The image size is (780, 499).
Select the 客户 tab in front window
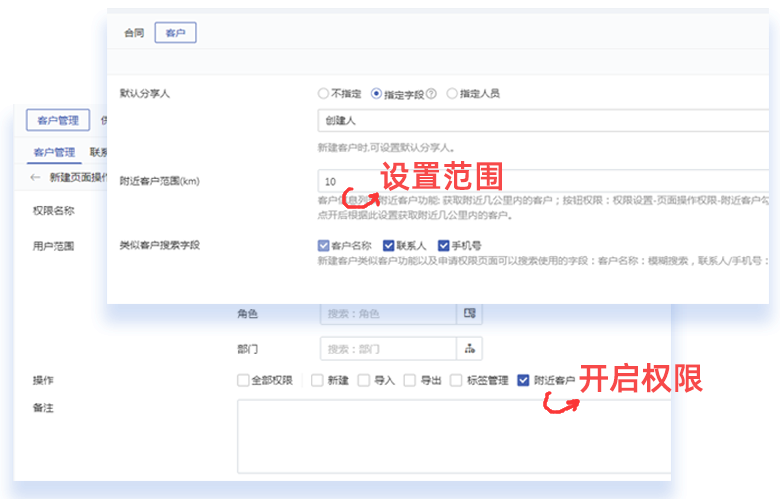coord(175,33)
